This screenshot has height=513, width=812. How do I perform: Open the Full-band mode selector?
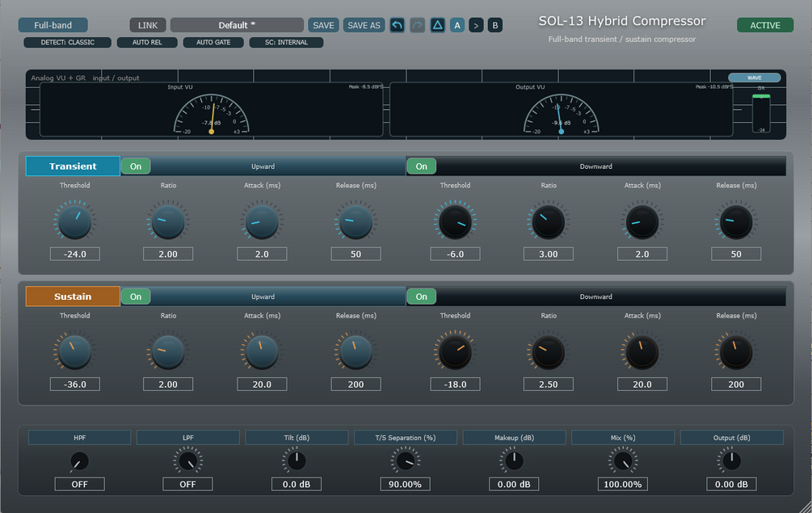tap(53, 25)
